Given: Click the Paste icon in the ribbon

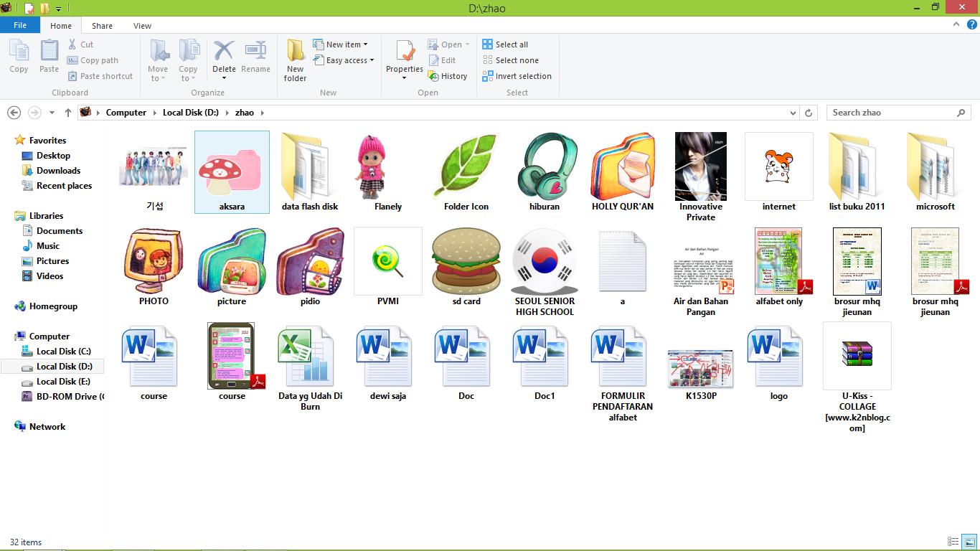Looking at the screenshot, I should click(x=48, y=56).
